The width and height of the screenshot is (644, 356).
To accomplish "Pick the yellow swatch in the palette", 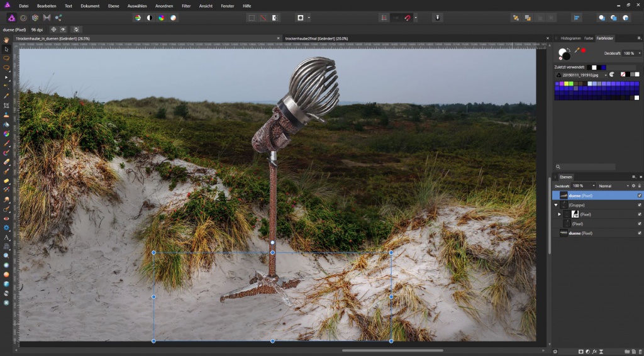I will point(567,84).
